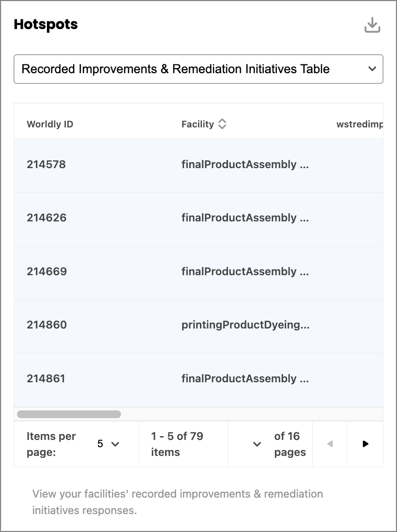Screen dimensions: 397x532
Task: Click Worldly ID 214861 cell
Action: (x=46, y=378)
